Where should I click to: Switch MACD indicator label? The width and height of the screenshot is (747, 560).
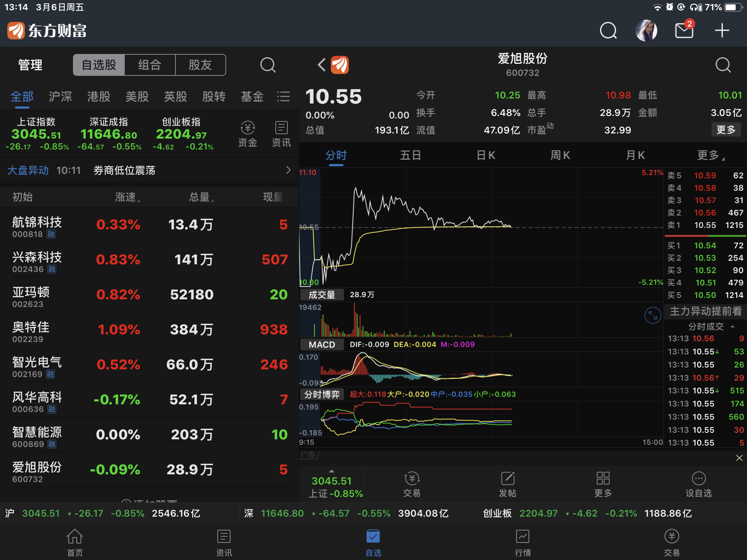click(x=322, y=345)
